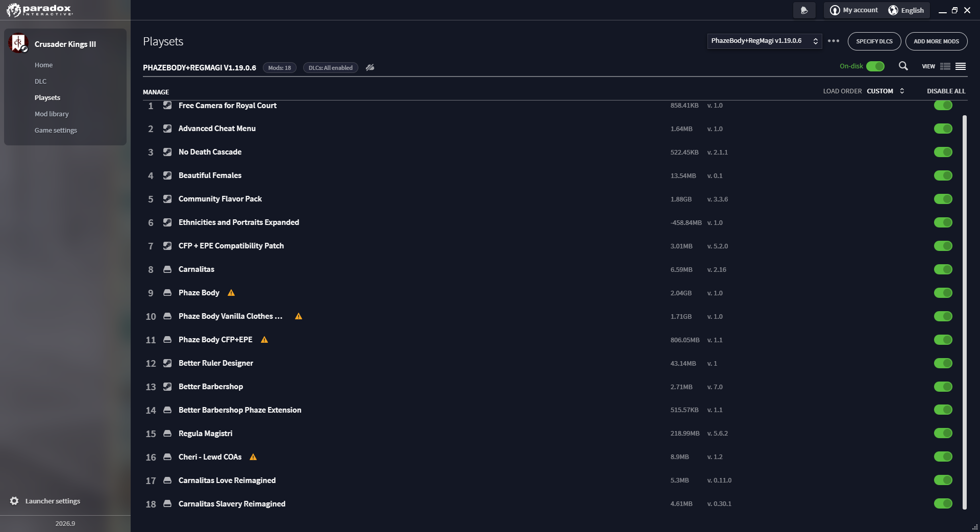Screen dimensions: 980x532
Task: Click Steam source icon for Better Barbershop
Action: 167,387
